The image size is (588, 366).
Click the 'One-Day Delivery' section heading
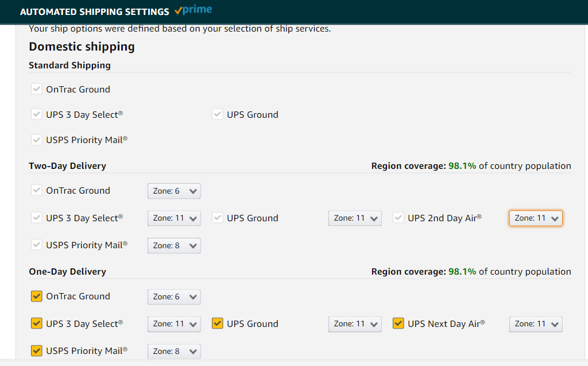(x=68, y=271)
